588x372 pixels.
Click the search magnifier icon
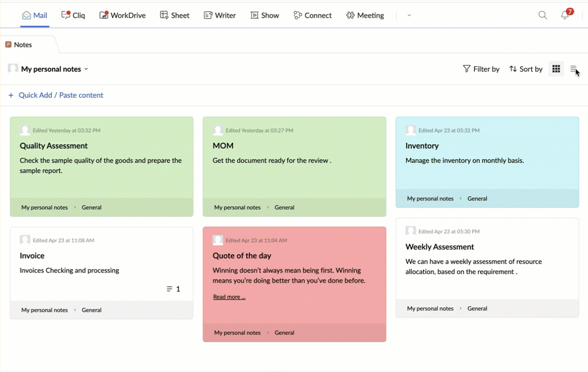[x=543, y=15]
